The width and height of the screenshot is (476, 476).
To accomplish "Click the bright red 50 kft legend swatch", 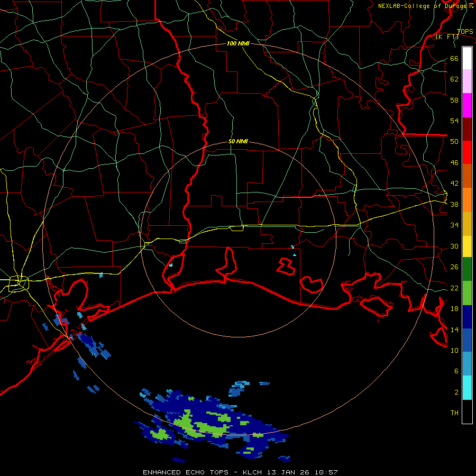I will pyautogui.click(x=467, y=152).
